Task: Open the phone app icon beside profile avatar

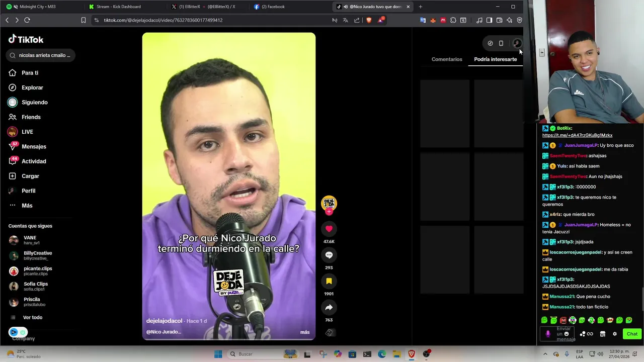Action: click(x=501, y=43)
